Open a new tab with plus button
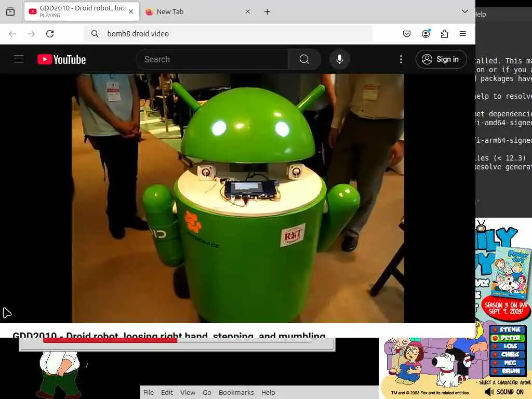 point(268,12)
